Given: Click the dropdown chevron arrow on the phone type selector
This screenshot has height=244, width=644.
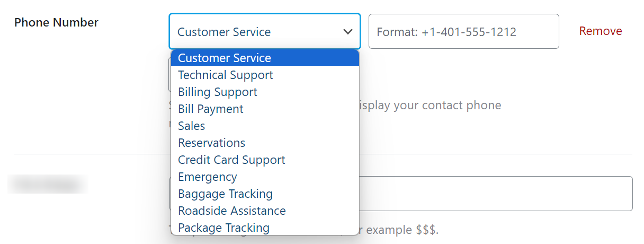Looking at the screenshot, I should 348,32.
